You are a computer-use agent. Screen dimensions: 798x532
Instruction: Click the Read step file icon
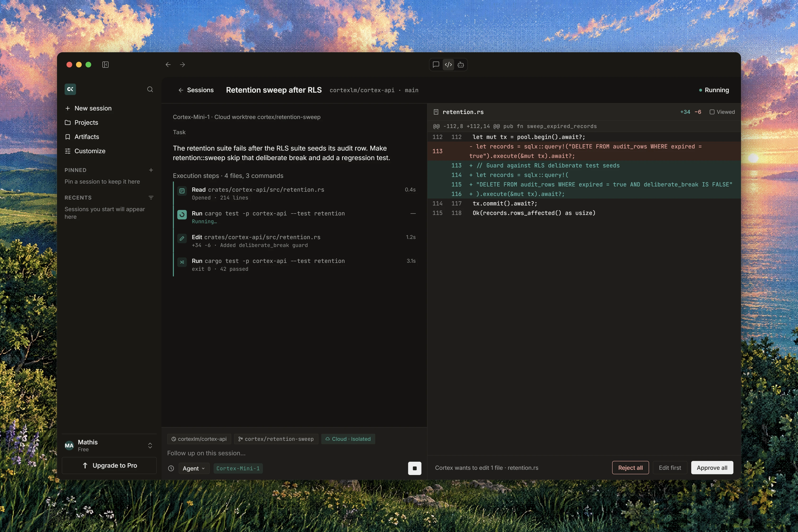point(182,191)
